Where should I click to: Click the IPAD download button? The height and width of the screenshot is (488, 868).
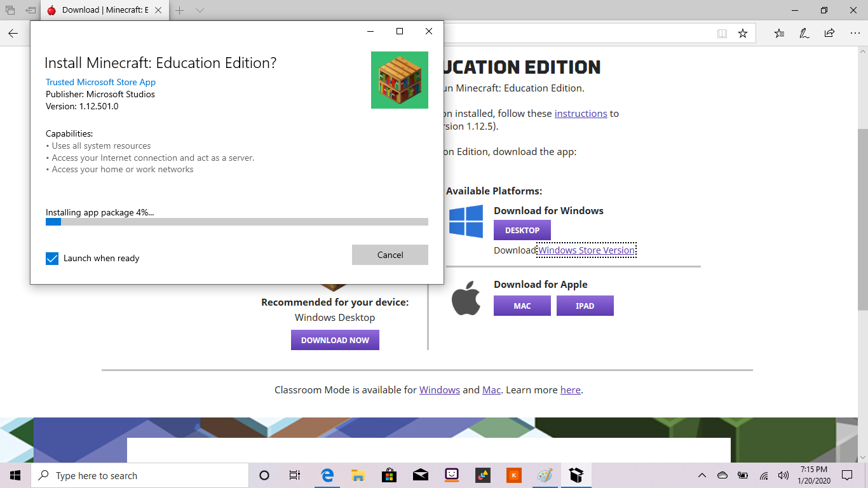[585, 306]
